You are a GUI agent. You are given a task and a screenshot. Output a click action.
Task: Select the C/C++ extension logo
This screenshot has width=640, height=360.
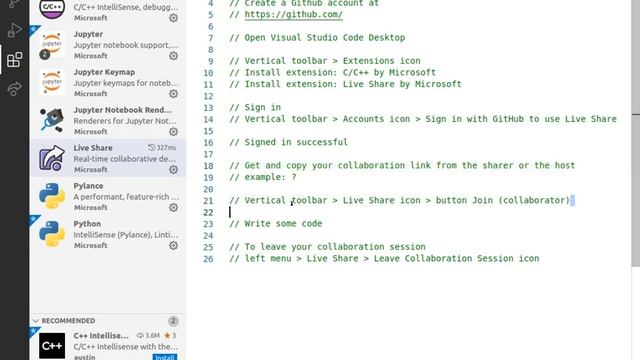[52, 8]
